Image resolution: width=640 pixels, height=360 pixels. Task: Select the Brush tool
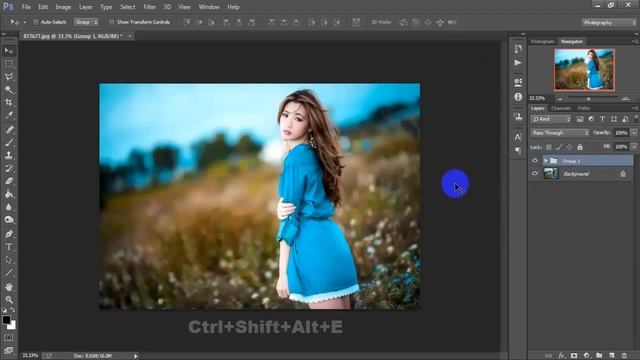point(9,142)
